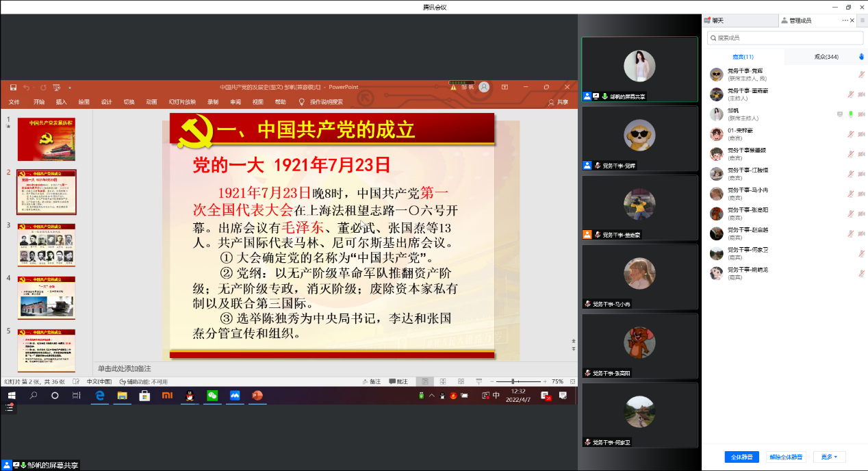Viewport: 868px width, 471px height.
Task: Click the Tencent Meeting icon in taskbar
Action: coord(235,396)
